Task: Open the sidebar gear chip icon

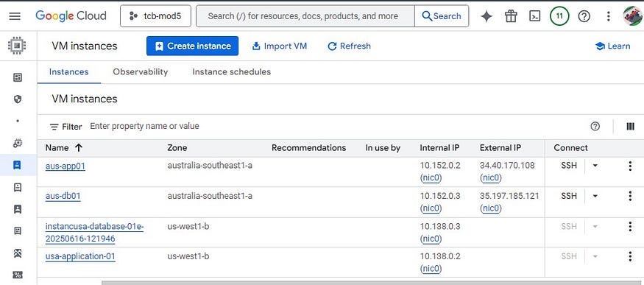Action: [x=17, y=143]
